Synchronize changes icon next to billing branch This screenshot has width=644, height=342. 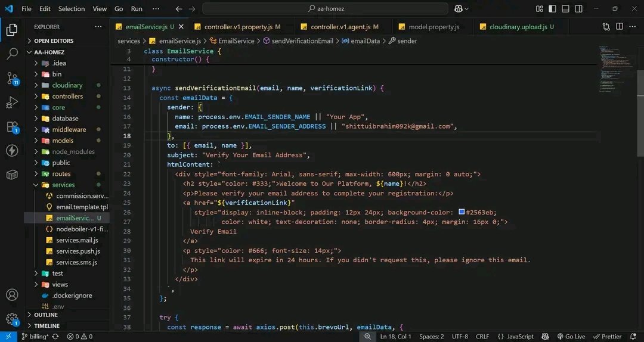55,337
